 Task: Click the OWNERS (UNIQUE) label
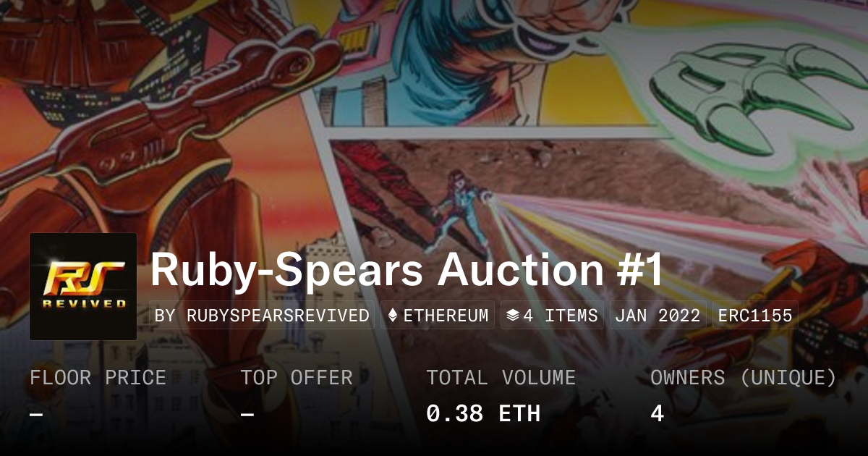pyautogui.click(x=744, y=378)
